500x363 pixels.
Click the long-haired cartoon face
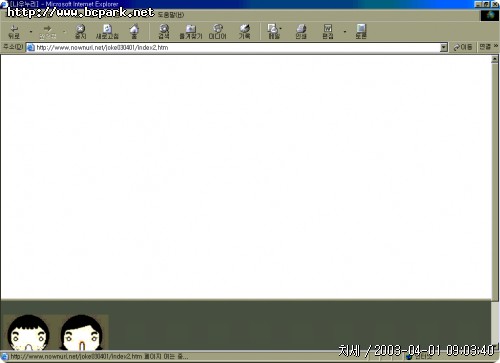82,333
